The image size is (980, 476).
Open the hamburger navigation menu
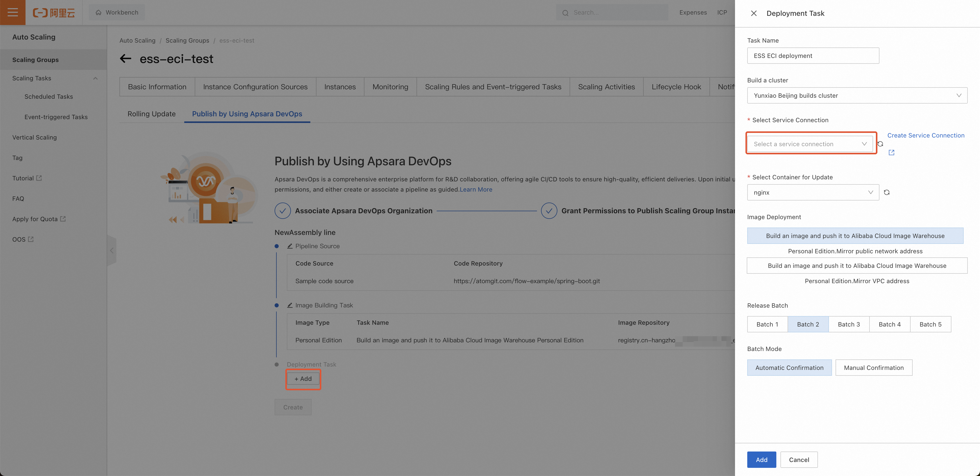[13, 12]
